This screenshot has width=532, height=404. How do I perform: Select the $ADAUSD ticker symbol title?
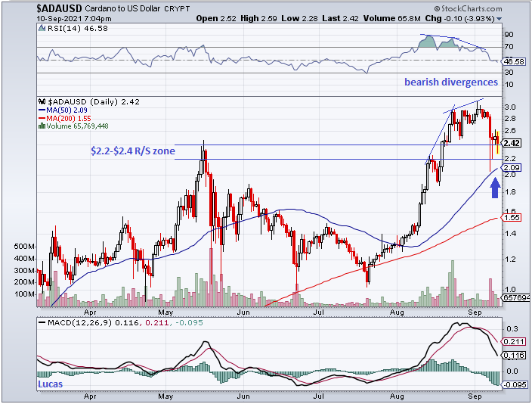pos(60,8)
